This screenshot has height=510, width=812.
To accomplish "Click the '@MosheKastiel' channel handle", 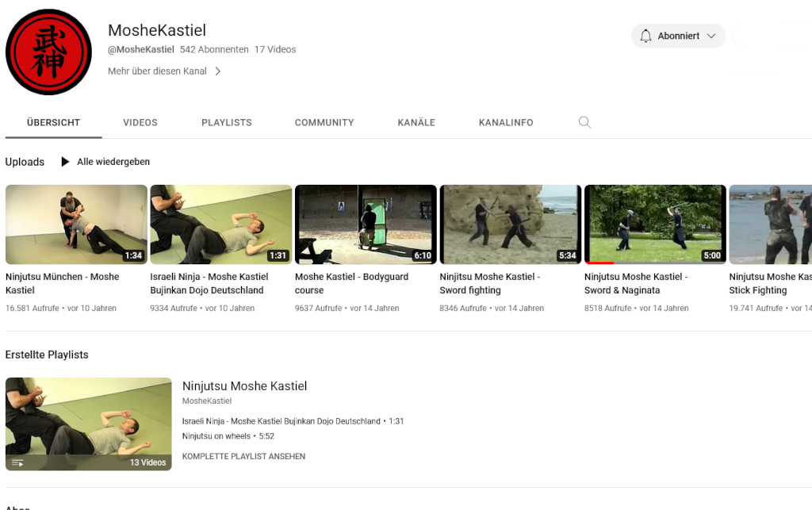I will [x=141, y=49].
